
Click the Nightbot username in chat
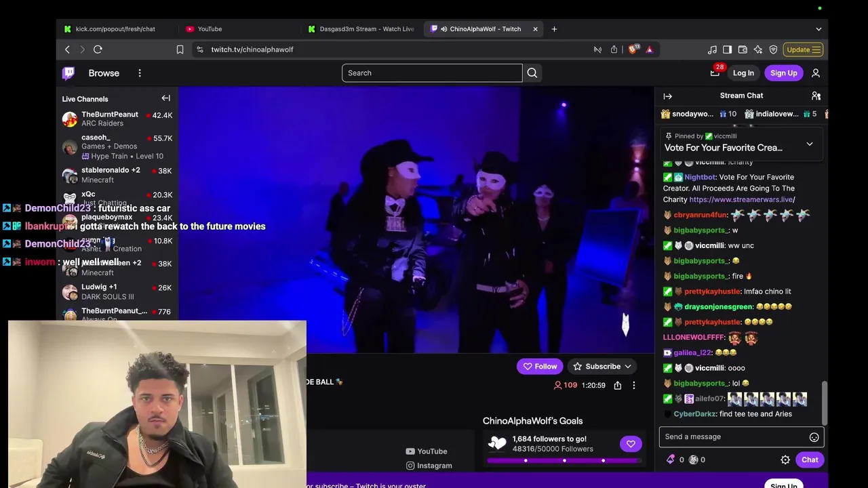[700, 178]
